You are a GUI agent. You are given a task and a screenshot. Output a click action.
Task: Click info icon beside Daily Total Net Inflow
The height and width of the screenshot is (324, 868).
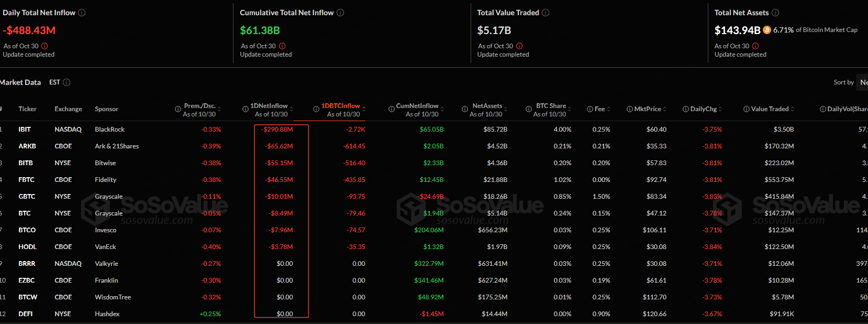point(82,13)
